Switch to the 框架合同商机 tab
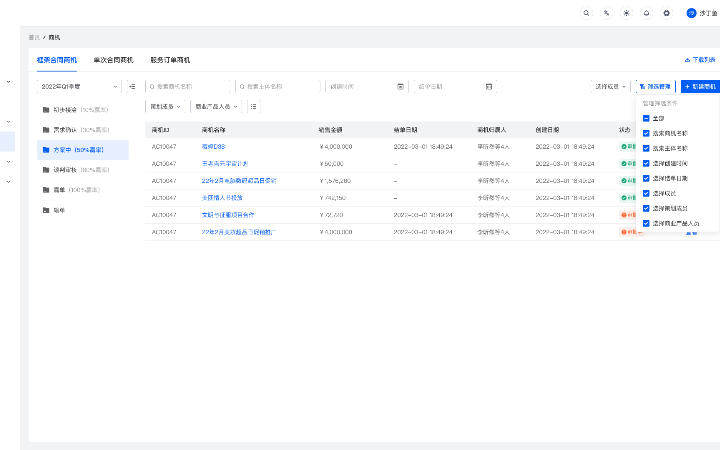This screenshot has width=720, height=450. coord(57,60)
